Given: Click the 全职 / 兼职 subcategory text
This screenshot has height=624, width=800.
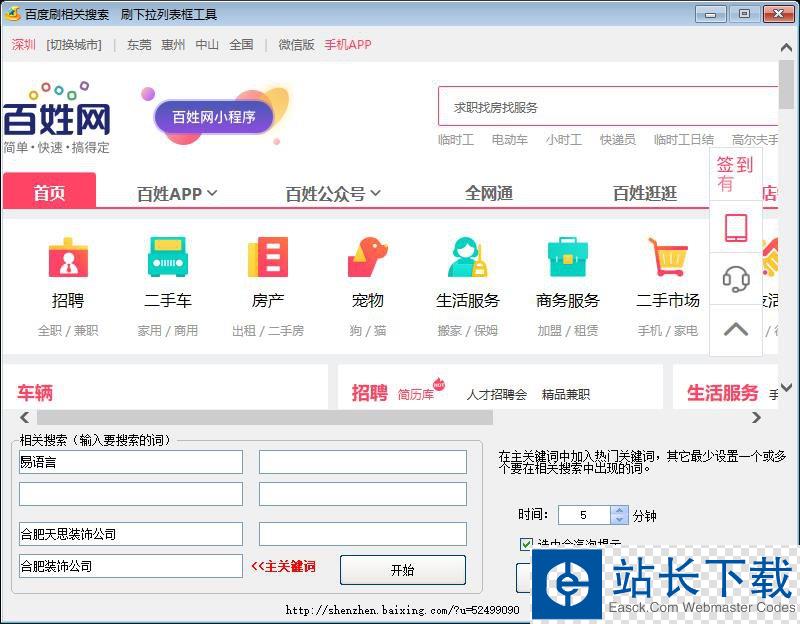Looking at the screenshot, I should pos(68,331).
